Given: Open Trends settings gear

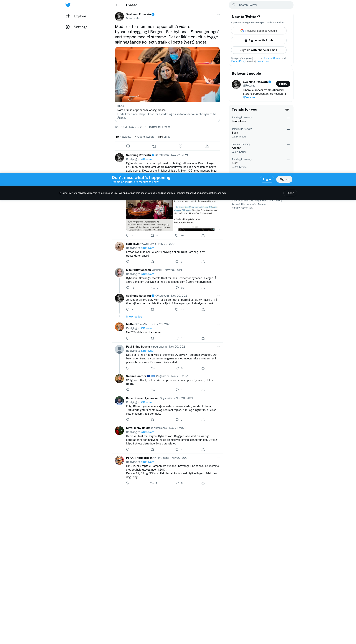Looking at the screenshot, I should click(287, 109).
